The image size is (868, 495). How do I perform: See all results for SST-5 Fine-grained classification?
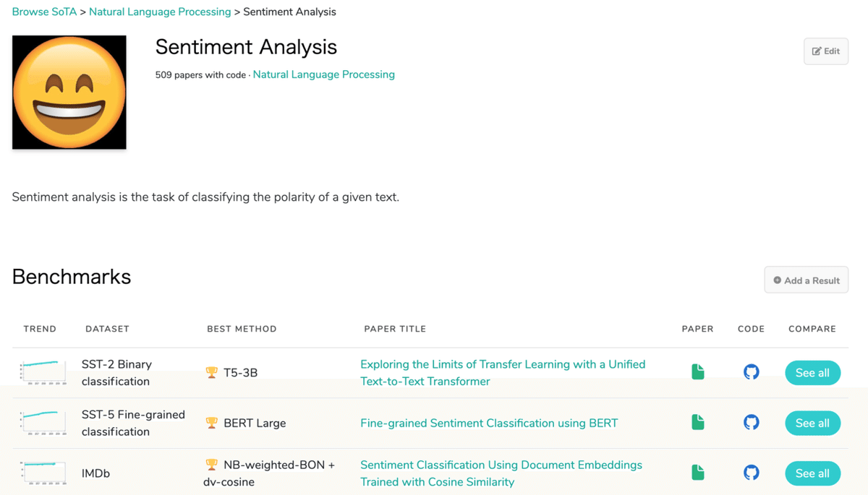[812, 423]
